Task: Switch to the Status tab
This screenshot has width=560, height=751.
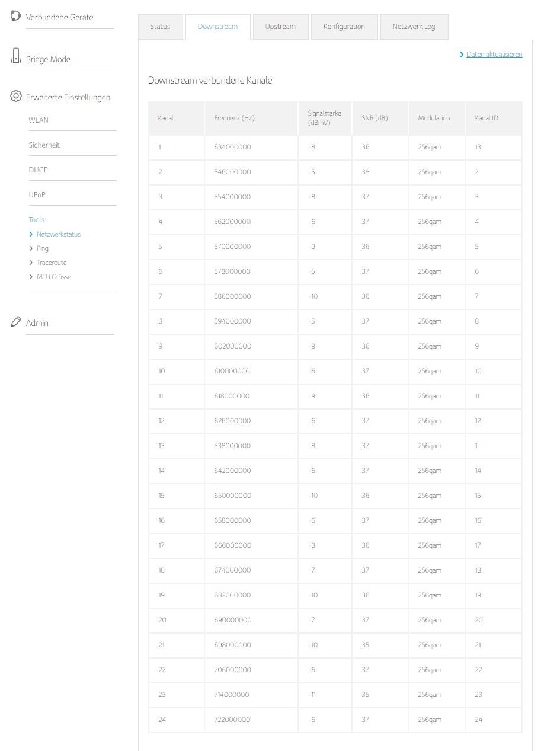Action: coord(160,27)
